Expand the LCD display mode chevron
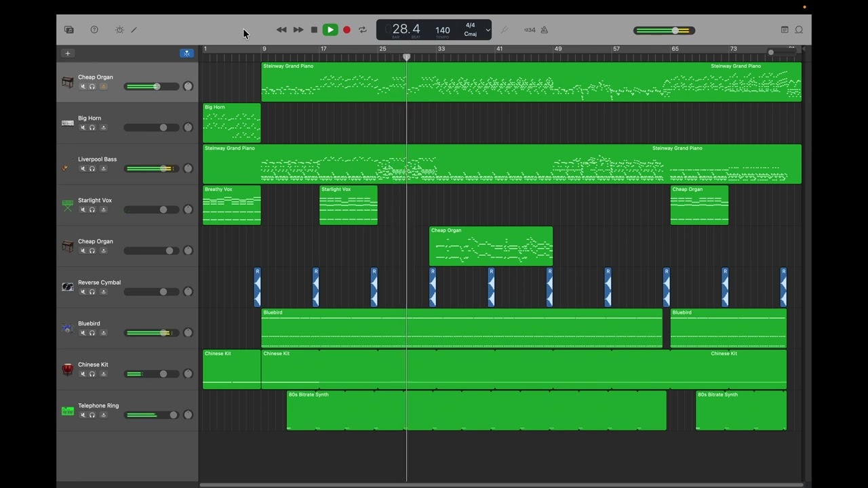Viewport: 868px width, 488px height. [488, 30]
